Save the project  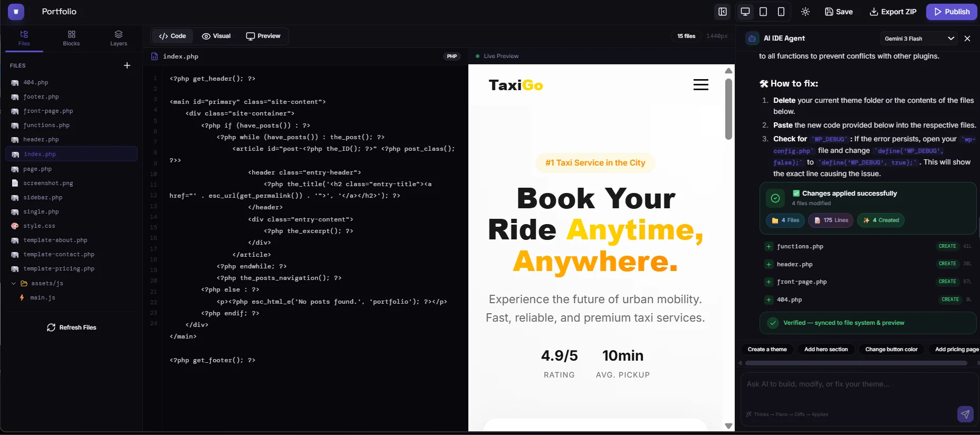pos(839,12)
